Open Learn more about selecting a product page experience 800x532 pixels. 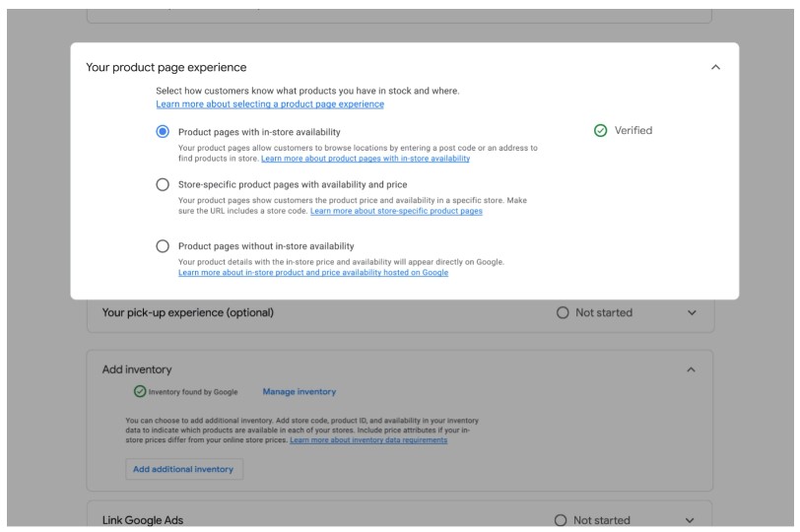[270, 104]
